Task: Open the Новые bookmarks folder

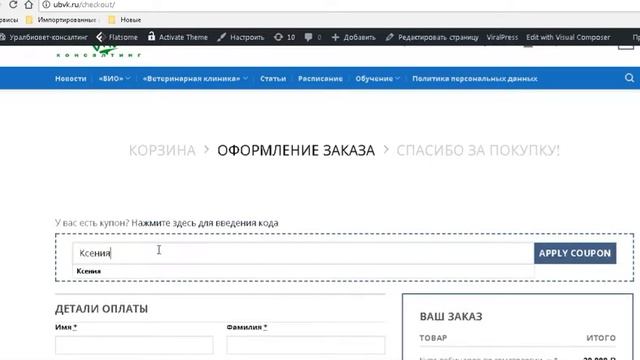Action: click(x=125, y=20)
